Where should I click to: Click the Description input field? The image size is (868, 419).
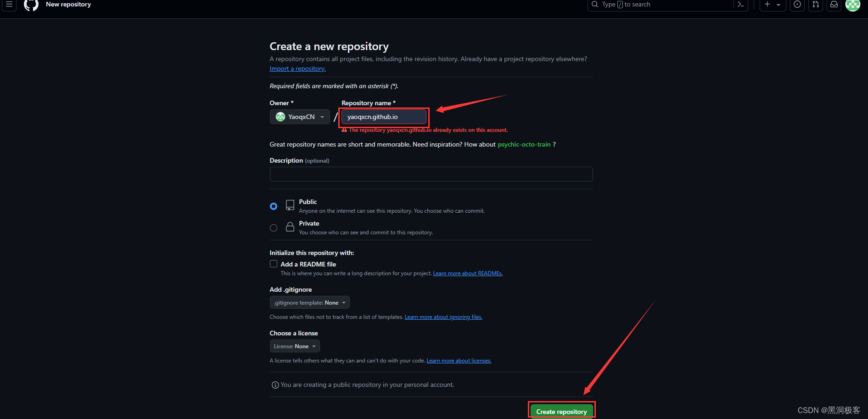coord(431,174)
